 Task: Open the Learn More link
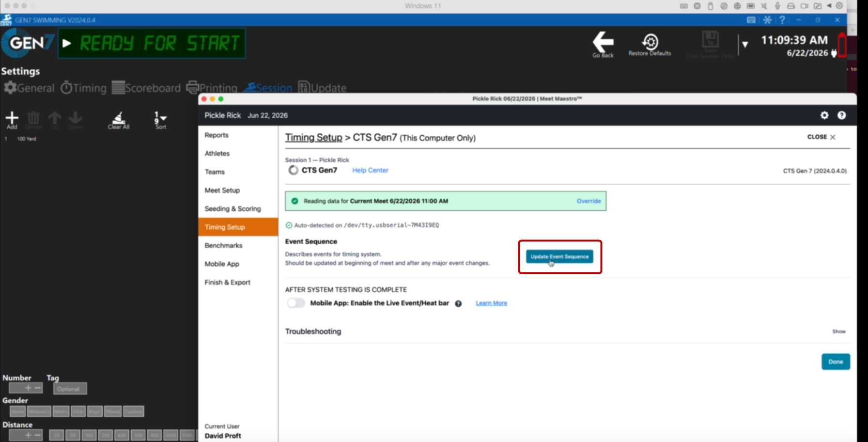[x=491, y=303]
